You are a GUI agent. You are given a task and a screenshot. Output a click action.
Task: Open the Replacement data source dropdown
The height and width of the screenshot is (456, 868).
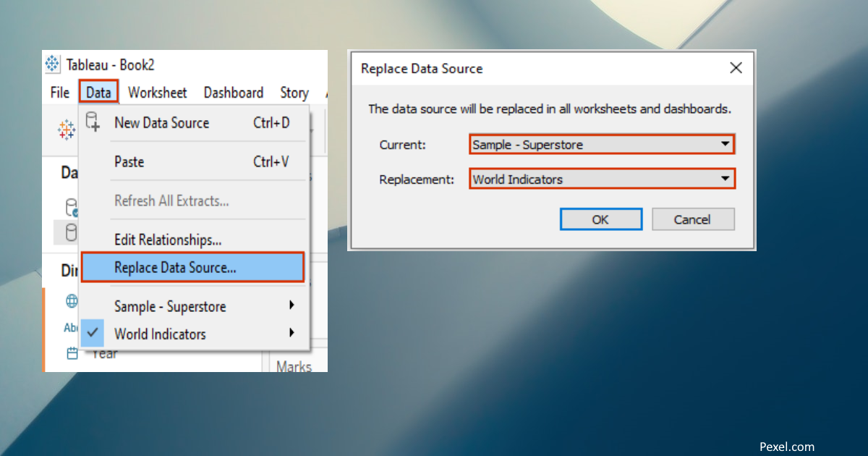[x=602, y=179]
